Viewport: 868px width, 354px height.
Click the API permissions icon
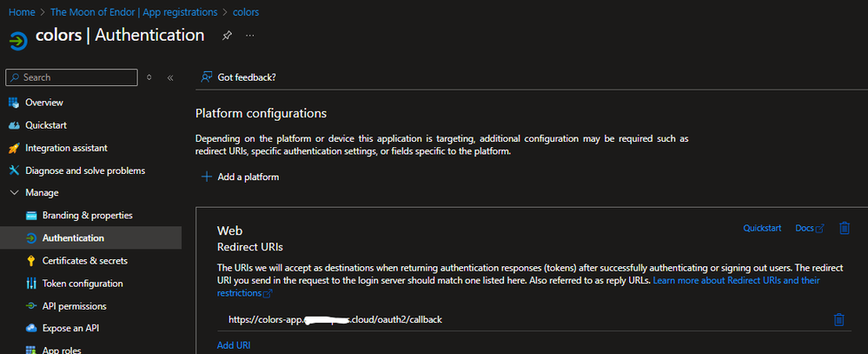(x=31, y=306)
